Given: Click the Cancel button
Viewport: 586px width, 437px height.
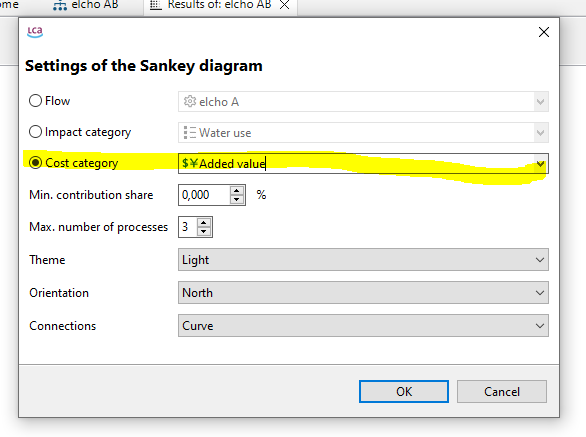Looking at the screenshot, I should coord(502,391).
